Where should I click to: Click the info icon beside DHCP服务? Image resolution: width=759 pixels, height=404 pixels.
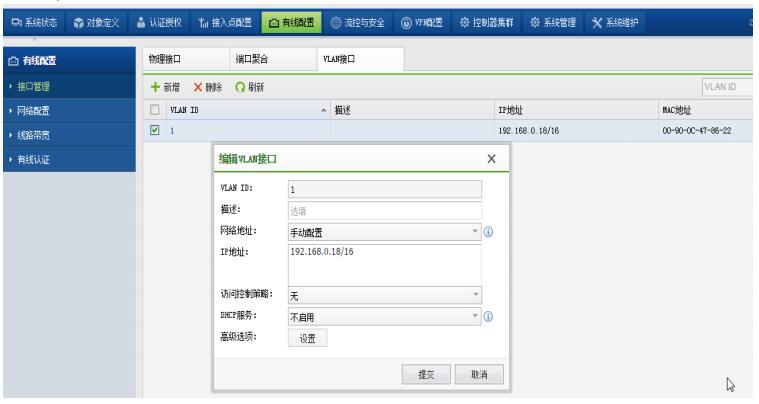point(489,316)
